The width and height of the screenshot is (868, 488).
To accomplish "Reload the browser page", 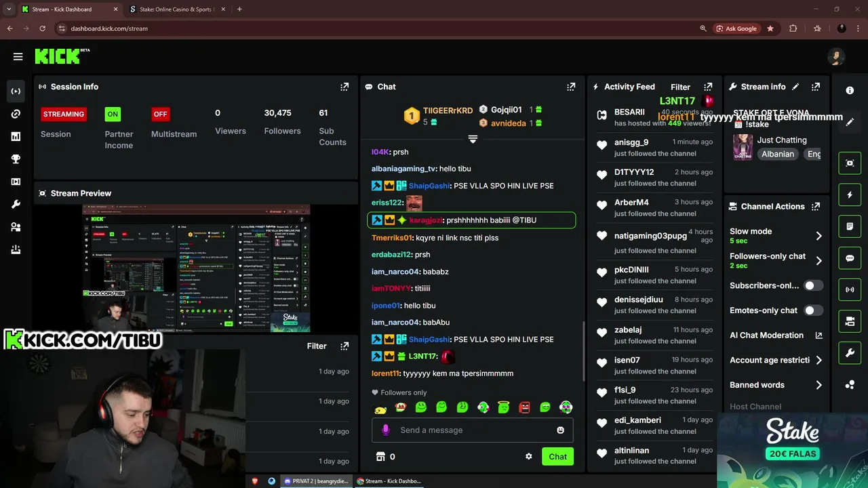I will tap(42, 28).
